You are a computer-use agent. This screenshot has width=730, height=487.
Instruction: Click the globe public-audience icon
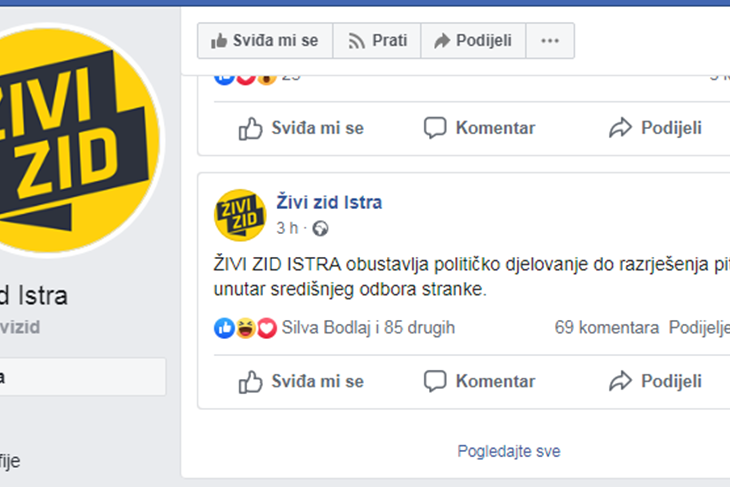pos(320,229)
